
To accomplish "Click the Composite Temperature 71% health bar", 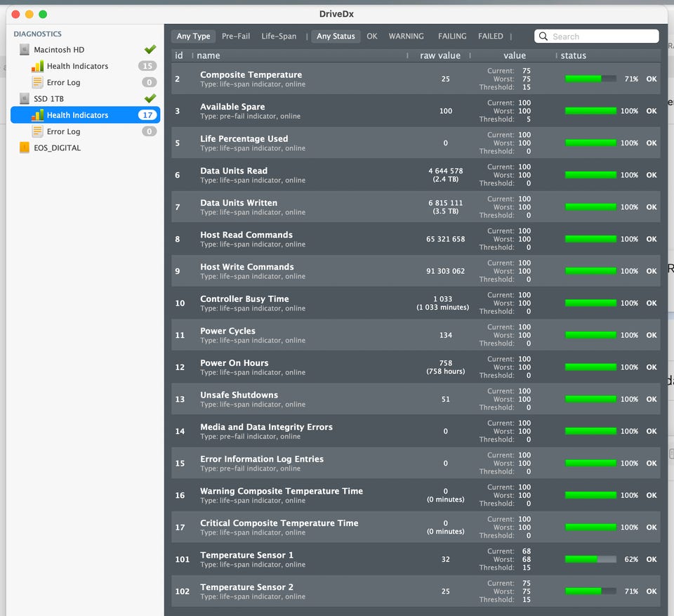I will [x=590, y=79].
